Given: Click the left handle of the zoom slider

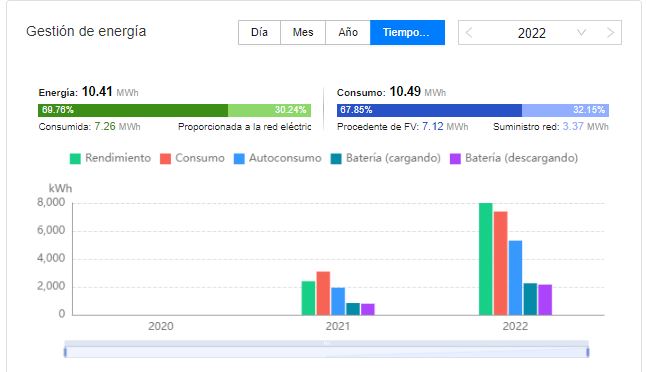Looking at the screenshot, I should click(x=65, y=352).
